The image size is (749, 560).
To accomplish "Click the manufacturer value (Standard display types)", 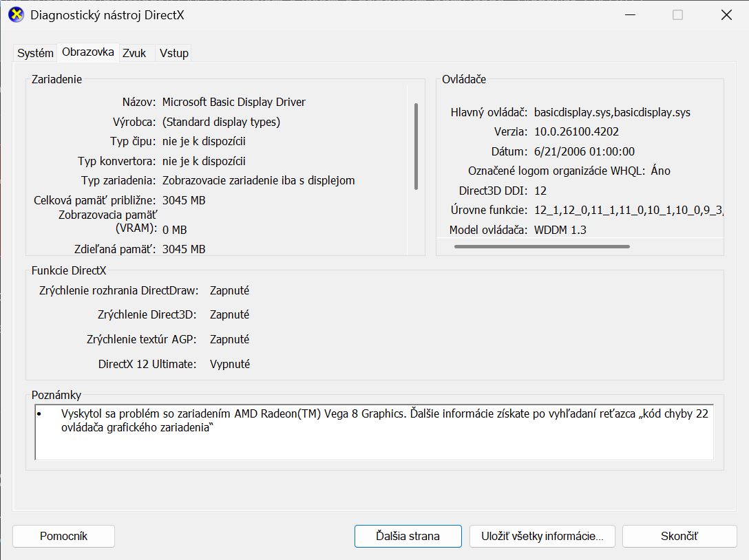I will coord(221,122).
